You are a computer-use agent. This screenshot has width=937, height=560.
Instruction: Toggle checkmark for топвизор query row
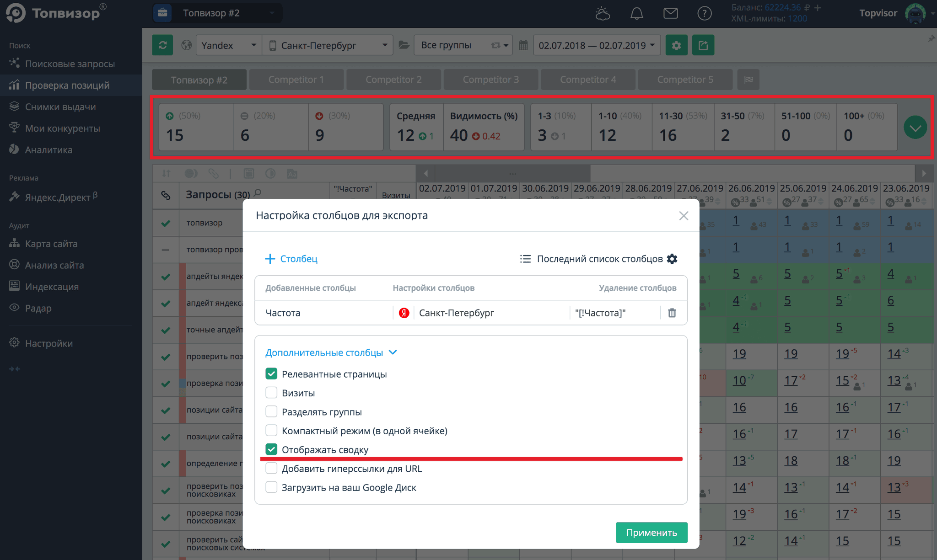pyautogui.click(x=166, y=223)
